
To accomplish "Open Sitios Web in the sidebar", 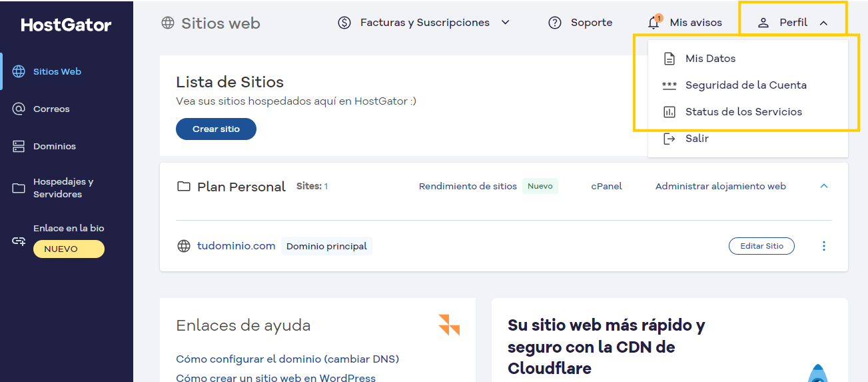I will [57, 71].
